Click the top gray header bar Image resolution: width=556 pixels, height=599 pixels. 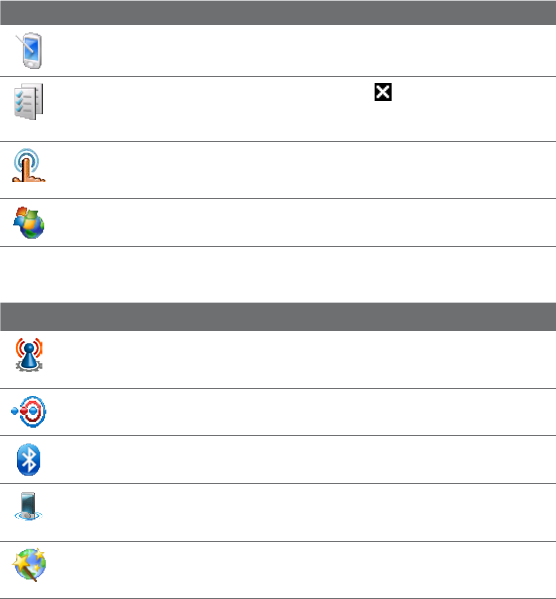(x=278, y=13)
